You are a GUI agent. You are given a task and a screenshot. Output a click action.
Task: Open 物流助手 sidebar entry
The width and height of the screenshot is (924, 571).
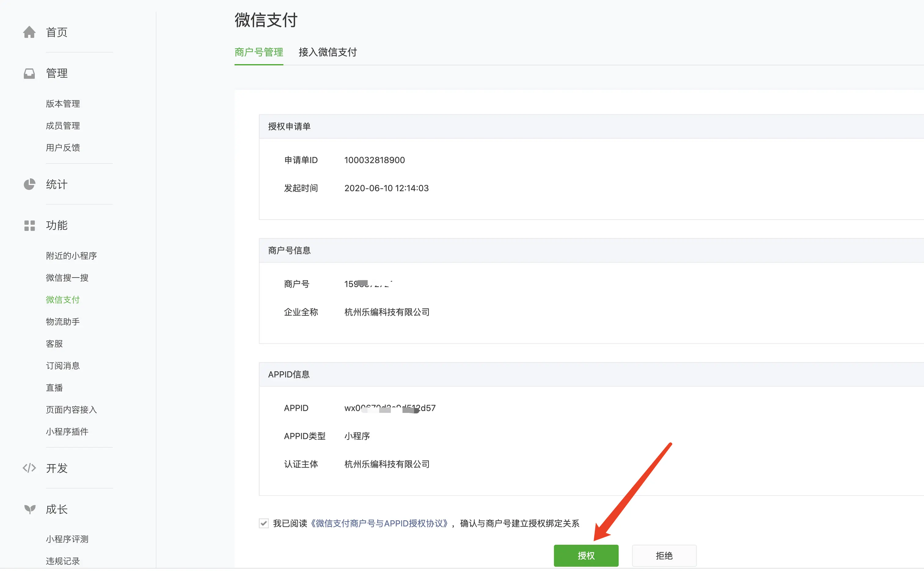click(63, 322)
